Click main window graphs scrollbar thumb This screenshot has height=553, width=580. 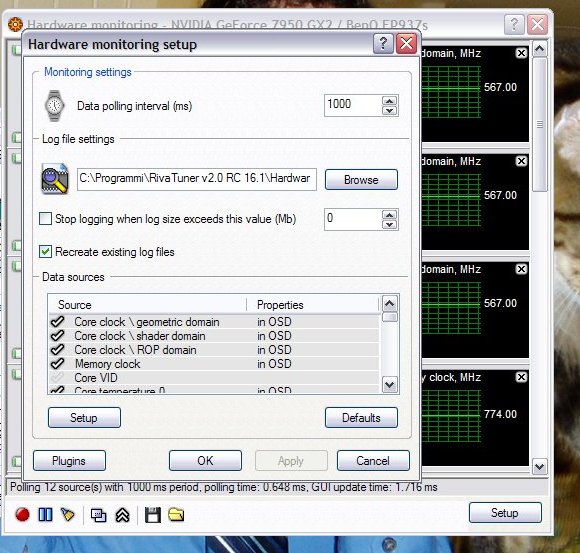(x=540, y=124)
